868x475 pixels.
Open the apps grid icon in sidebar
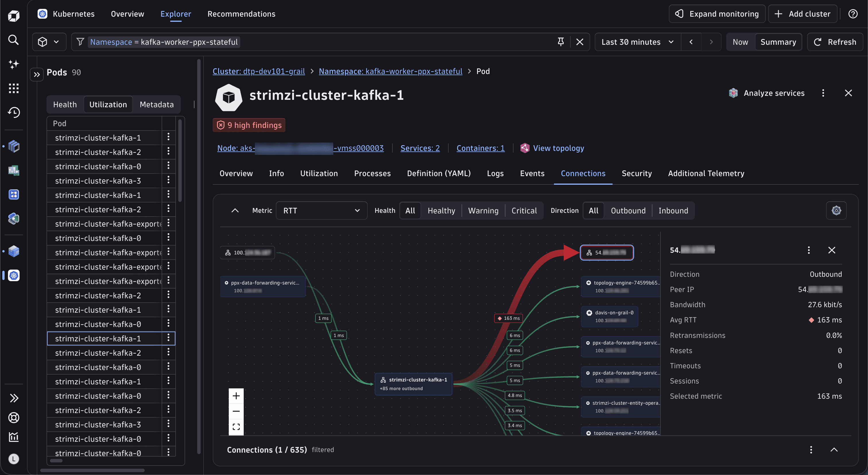(13, 88)
